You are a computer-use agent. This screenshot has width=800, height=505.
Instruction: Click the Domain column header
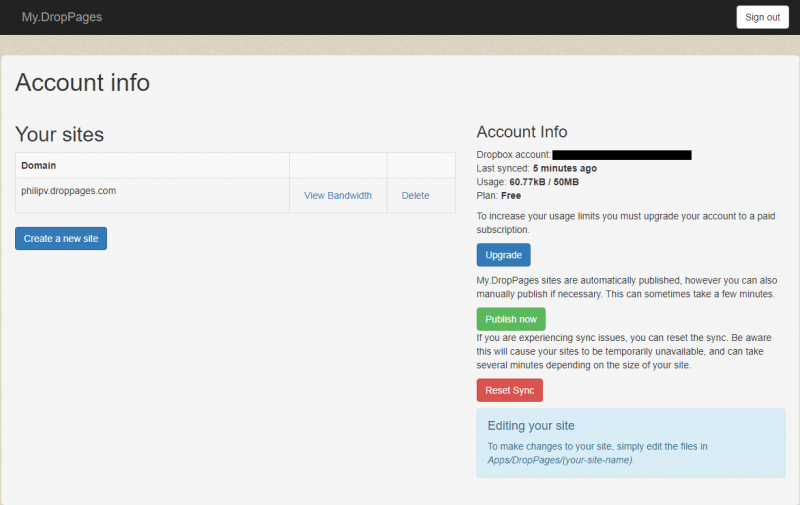coord(39,165)
